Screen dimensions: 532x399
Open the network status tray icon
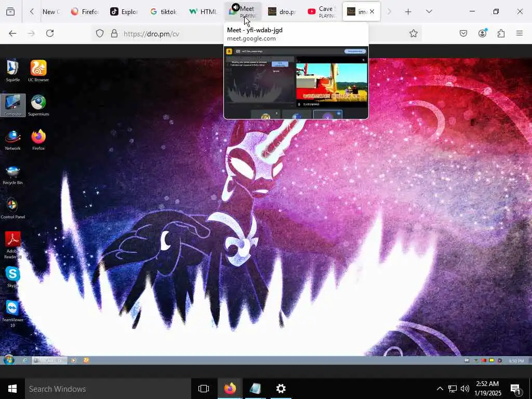pyautogui.click(x=453, y=389)
